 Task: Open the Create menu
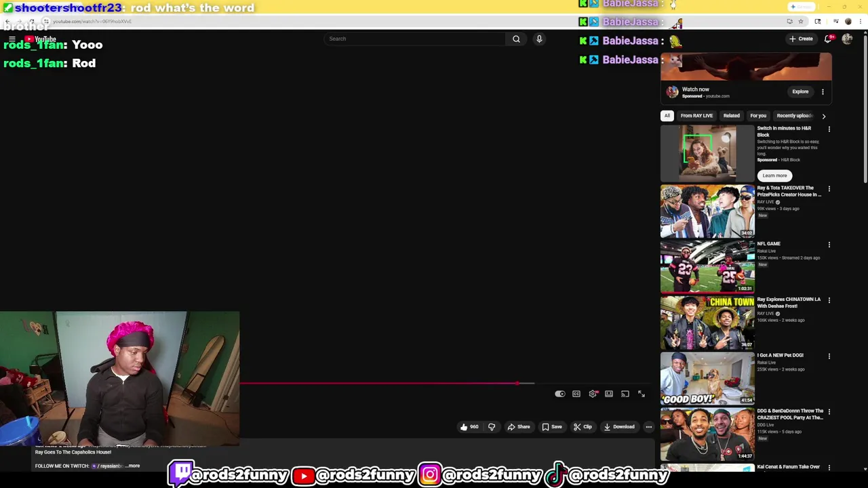pyautogui.click(x=801, y=39)
